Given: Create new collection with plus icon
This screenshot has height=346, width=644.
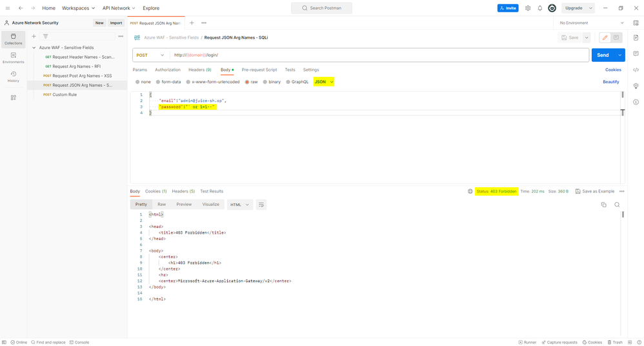Looking at the screenshot, I should [34, 37].
